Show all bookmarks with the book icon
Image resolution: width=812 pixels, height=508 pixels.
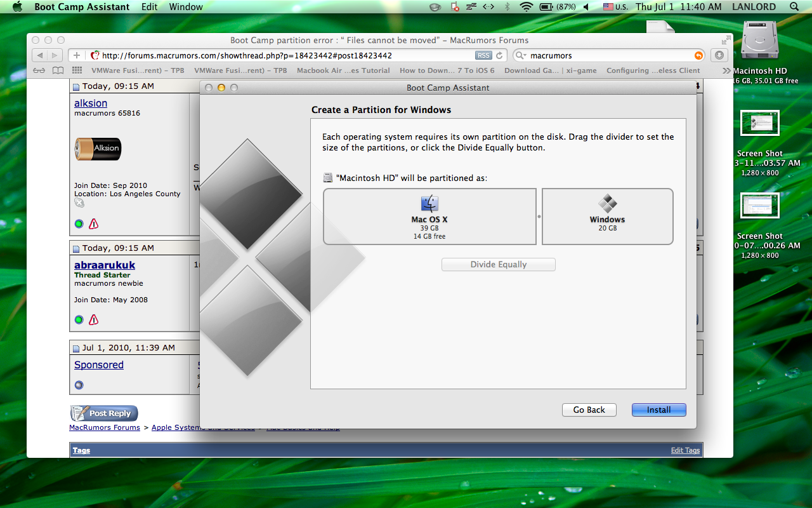58,70
